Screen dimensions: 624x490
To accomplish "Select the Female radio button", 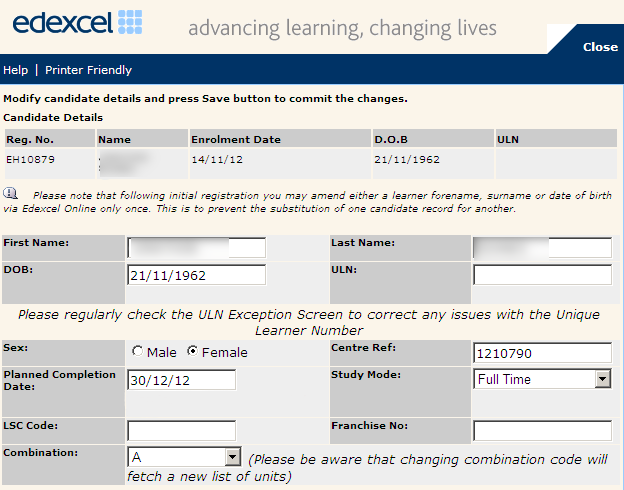I will [x=193, y=352].
